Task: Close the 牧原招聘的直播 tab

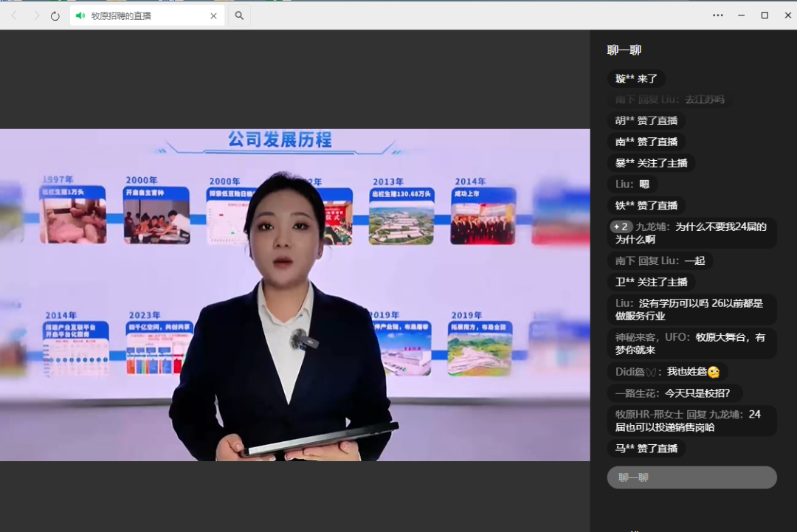Action: point(214,15)
